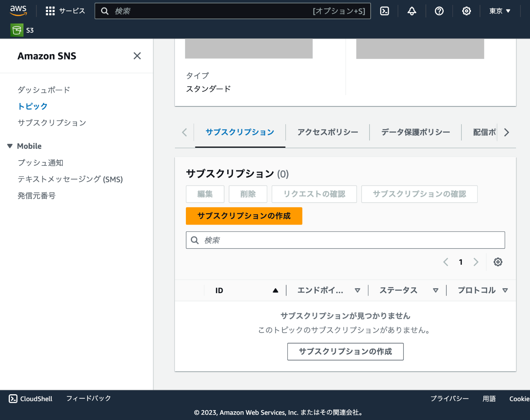The width and height of the screenshot is (530, 420).
Task: Open the help question mark menu
Action: point(439,11)
